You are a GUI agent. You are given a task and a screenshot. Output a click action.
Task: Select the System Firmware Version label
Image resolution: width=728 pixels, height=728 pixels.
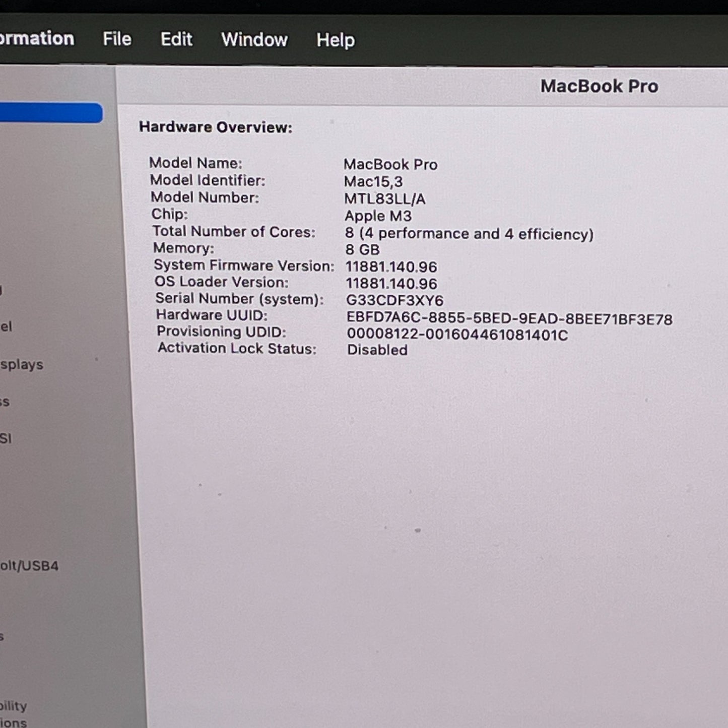click(x=244, y=265)
